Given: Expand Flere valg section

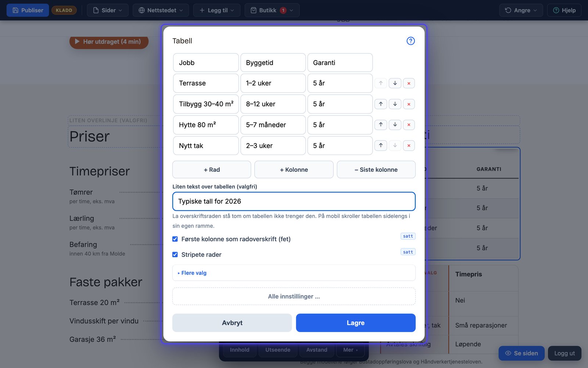Looking at the screenshot, I should [x=294, y=273].
